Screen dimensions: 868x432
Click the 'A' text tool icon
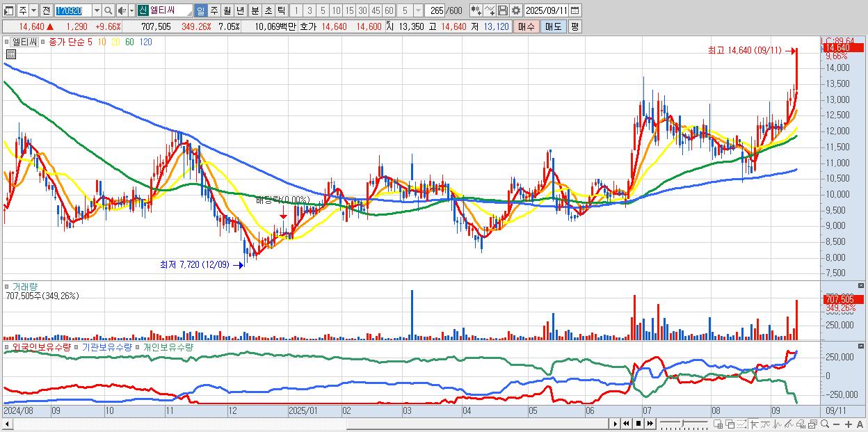pyautogui.click(x=860, y=424)
